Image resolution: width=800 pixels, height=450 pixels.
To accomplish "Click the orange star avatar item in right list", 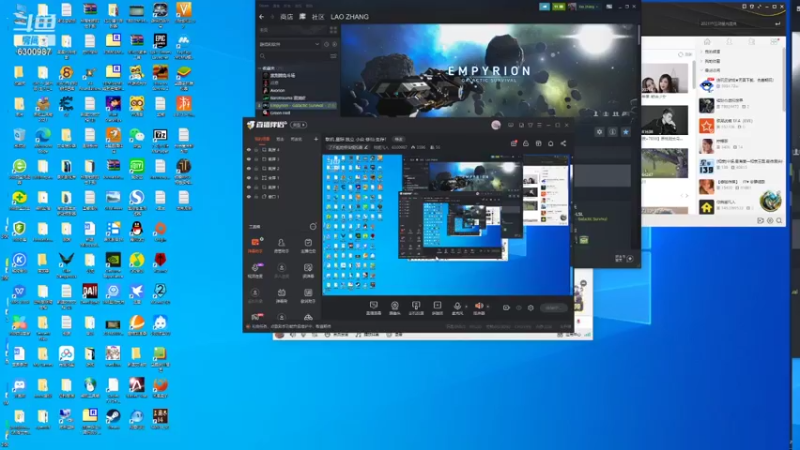I will pos(706,126).
